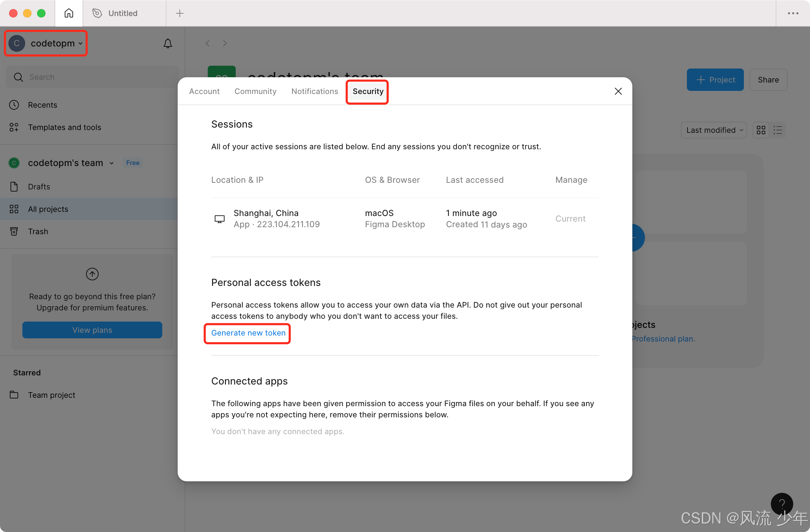
Task: Click the upgrade arrow icon
Action: pos(92,274)
